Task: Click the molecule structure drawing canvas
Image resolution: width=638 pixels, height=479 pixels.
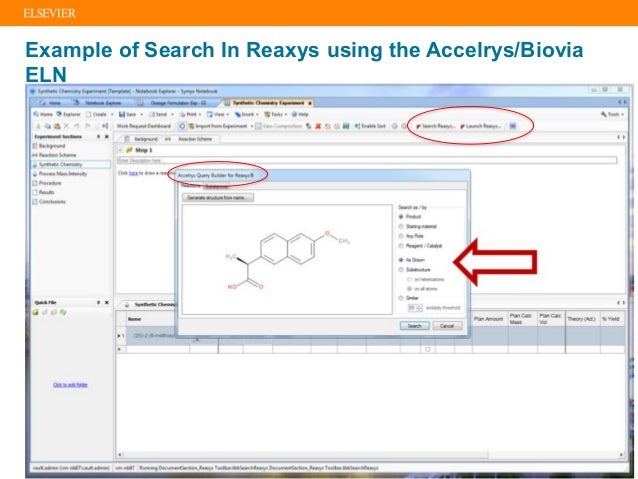Action: (x=287, y=259)
